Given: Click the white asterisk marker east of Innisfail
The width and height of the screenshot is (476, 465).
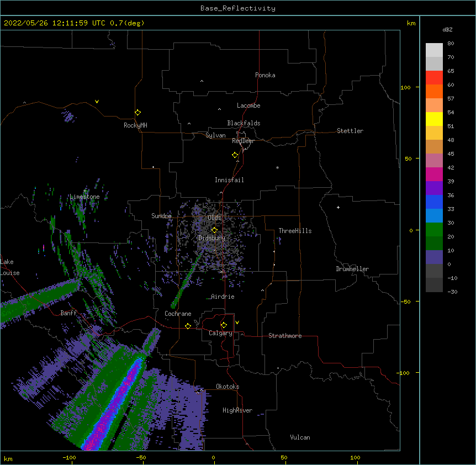Looking at the screenshot, I should coord(277,167).
